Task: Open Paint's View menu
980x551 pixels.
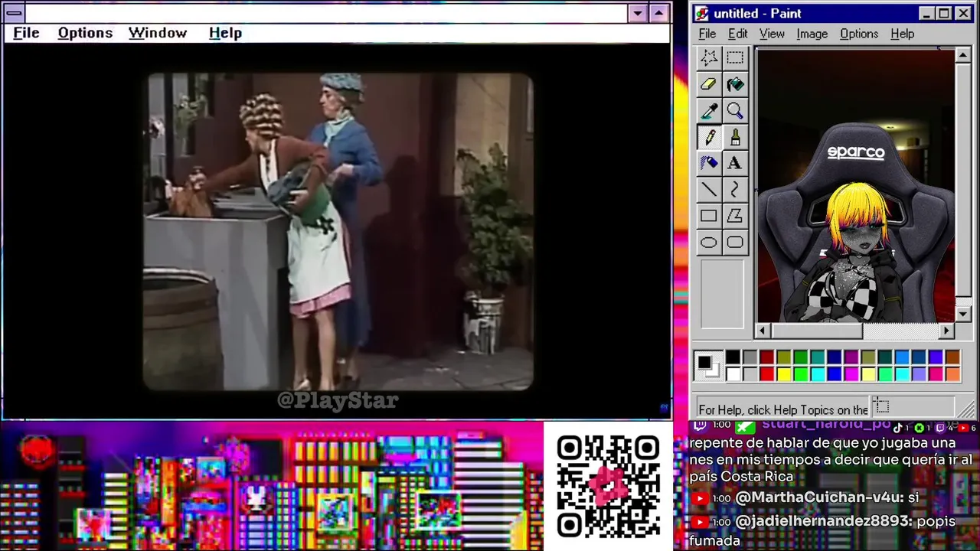Action: 772,34
